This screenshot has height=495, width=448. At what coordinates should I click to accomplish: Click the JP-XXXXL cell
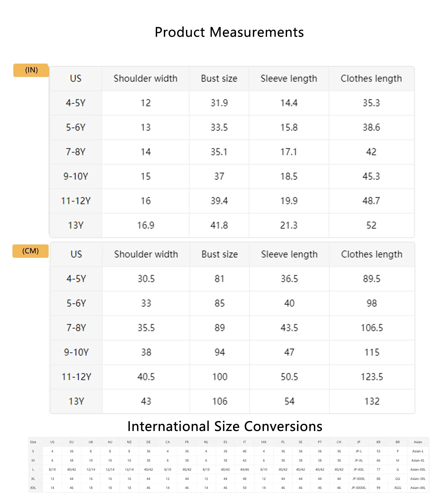point(359,488)
